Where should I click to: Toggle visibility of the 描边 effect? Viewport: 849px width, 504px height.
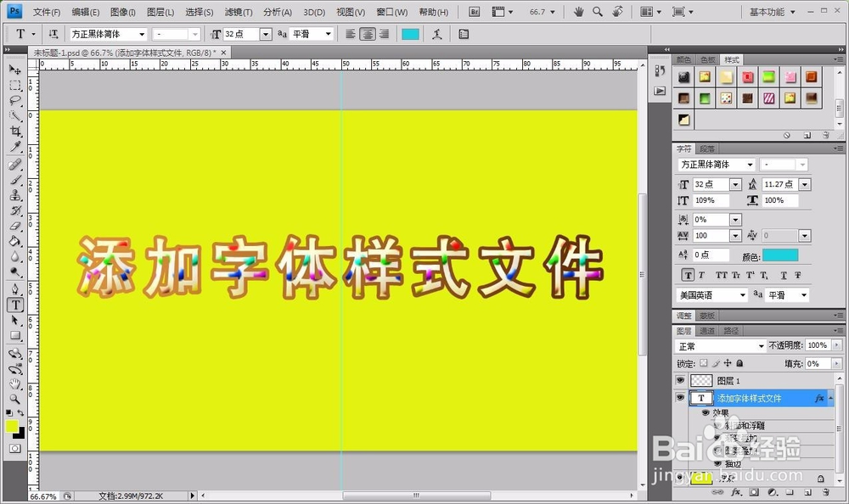click(718, 464)
